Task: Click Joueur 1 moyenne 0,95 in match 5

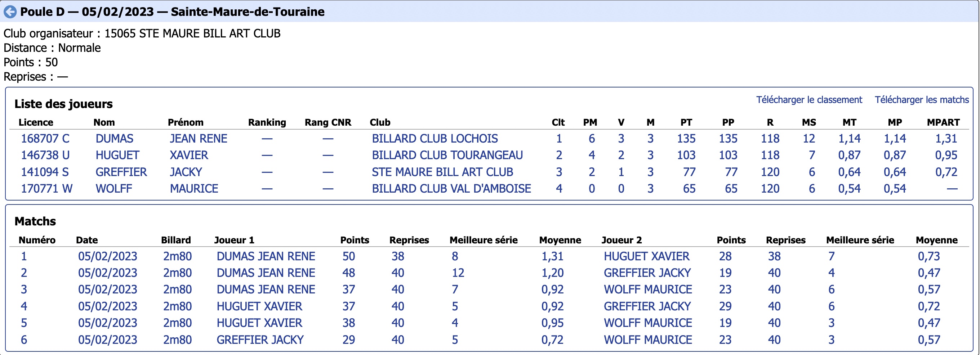Action: tap(552, 323)
